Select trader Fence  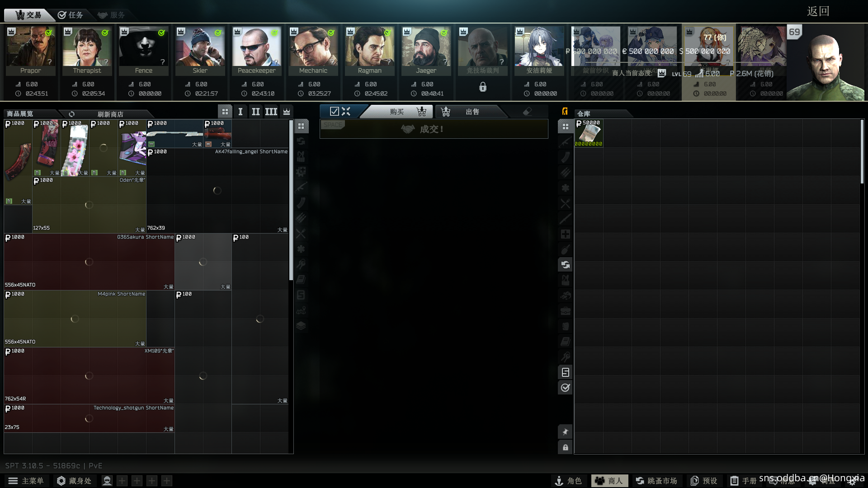click(x=144, y=51)
